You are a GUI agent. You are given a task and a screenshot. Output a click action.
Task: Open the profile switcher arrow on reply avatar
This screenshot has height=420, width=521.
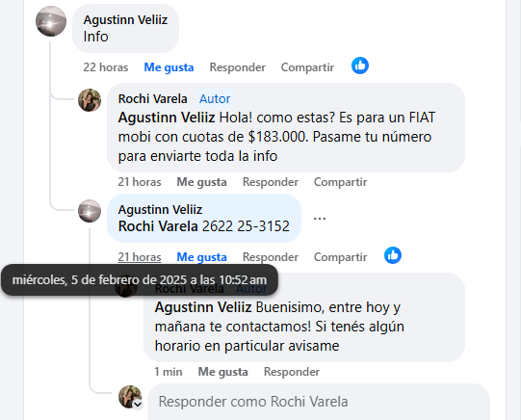point(138,405)
